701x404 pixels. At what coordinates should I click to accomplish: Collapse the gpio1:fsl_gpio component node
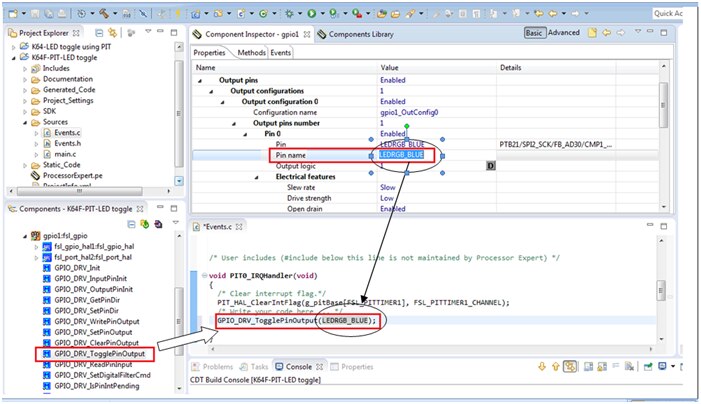(x=25, y=236)
